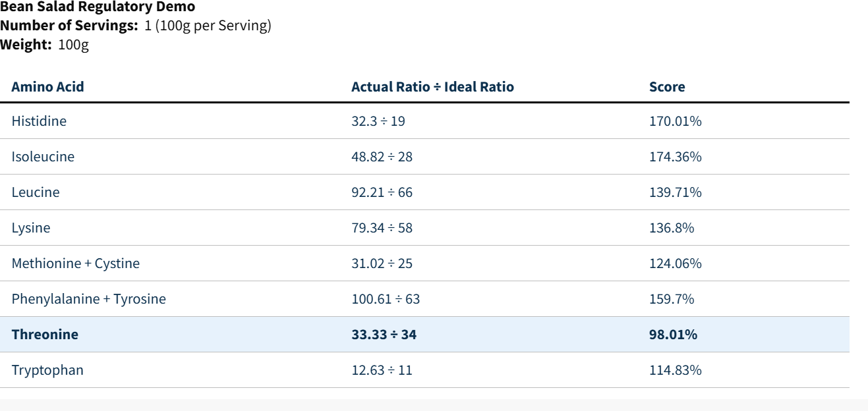Select Phenylalanine + Tyrosine row label
The image size is (868, 411).
[89, 299]
